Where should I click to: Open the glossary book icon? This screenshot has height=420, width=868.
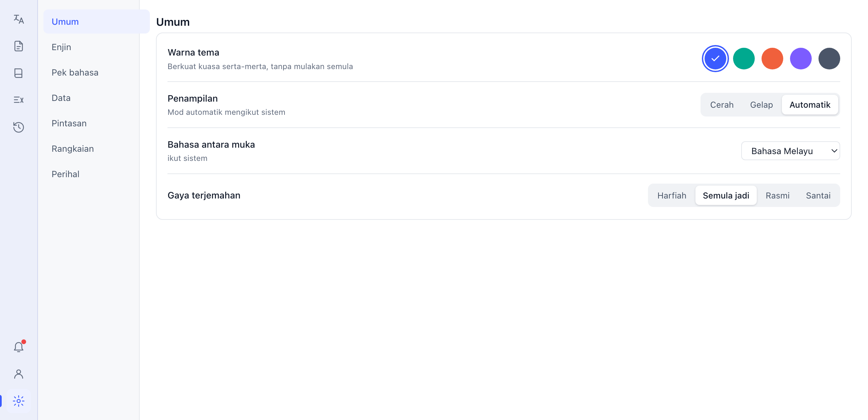pyautogui.click(x=19, y=73)
